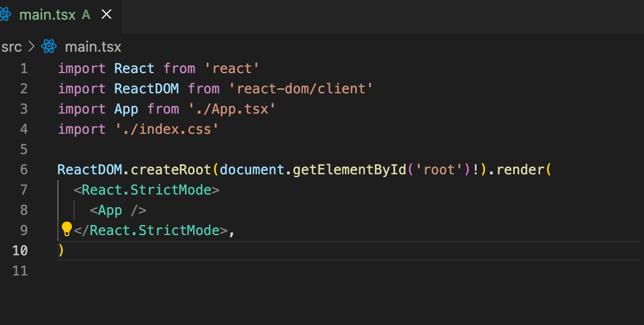Screen dimensions: 644x325
Task: Close the main.tsx editor tab
Action: click(x=106, y=15)
